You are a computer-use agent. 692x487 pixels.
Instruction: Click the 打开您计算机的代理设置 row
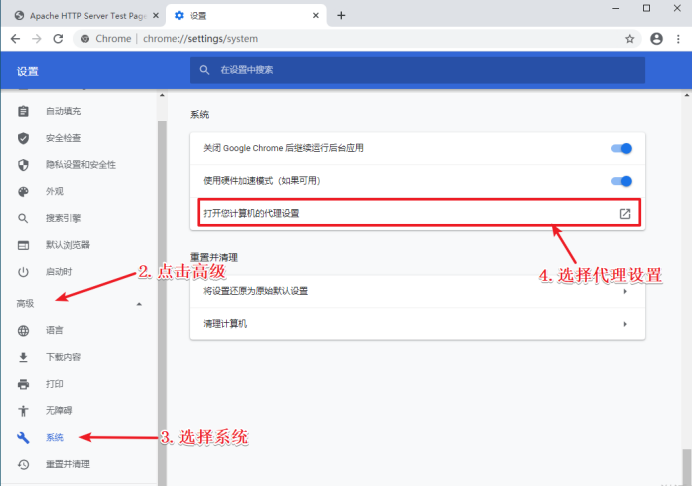[x=417, y=214]
